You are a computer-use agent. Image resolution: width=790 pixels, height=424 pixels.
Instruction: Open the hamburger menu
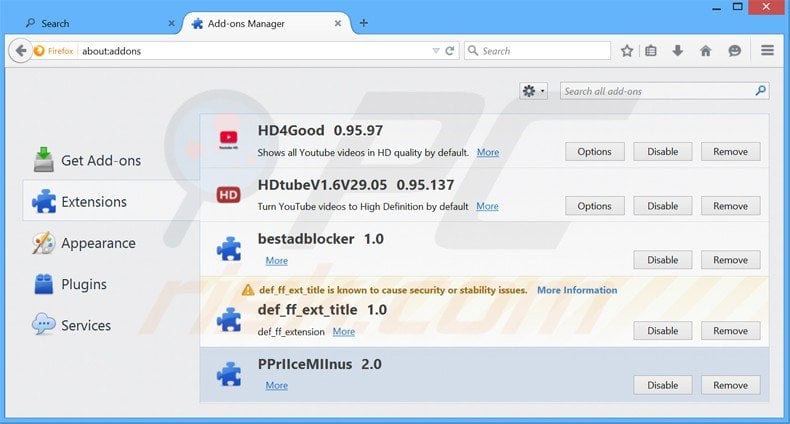point(767,50)
